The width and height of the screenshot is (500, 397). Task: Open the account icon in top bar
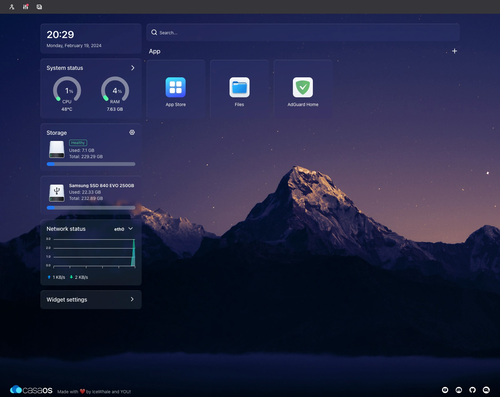pos(12,7)
